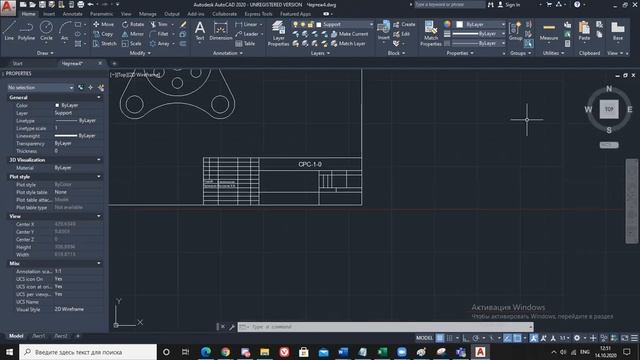Click the Table tool
The height and width of the screenshot is (360, 640).
(x=245, y=43)
